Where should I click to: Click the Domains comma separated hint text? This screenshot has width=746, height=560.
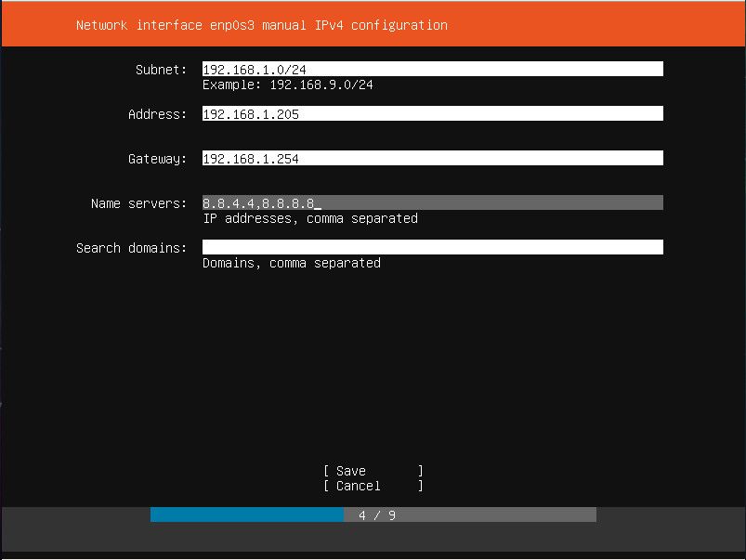tap(292, 263)
